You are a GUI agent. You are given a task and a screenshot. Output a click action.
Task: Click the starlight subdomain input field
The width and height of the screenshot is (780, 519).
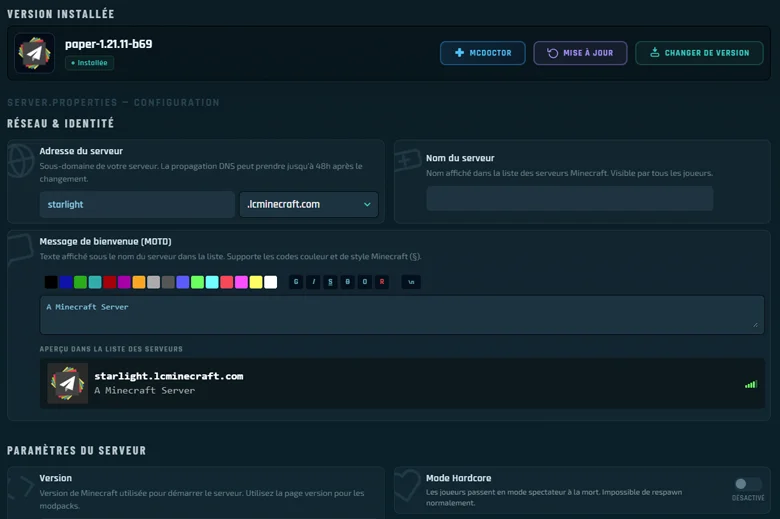(137, 205)
